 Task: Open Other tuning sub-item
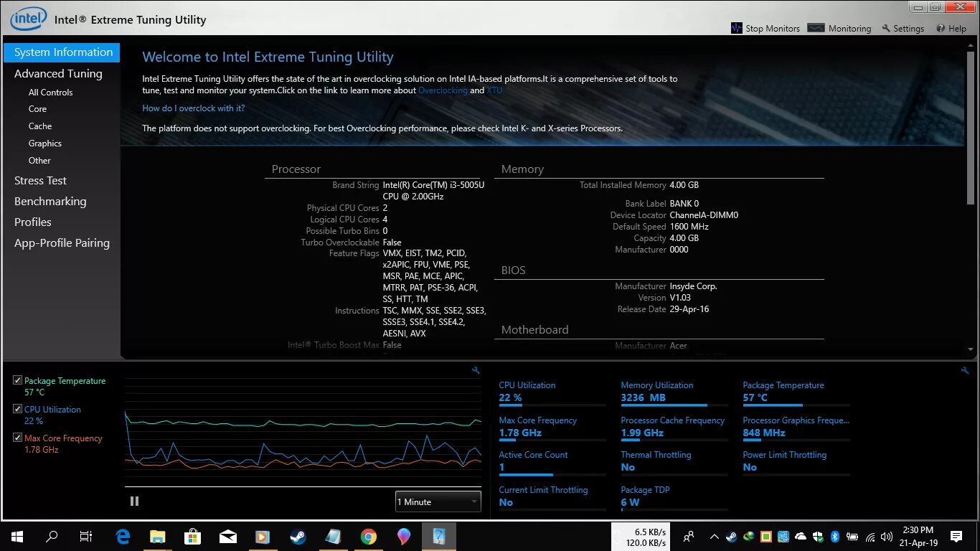[39, 161]
